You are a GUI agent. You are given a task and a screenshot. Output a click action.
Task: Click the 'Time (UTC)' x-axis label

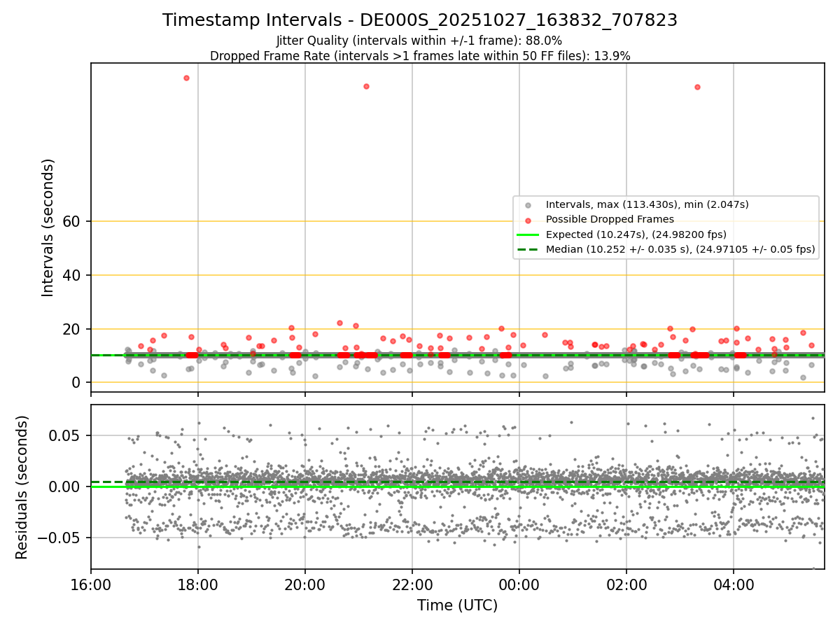(457, 605)
